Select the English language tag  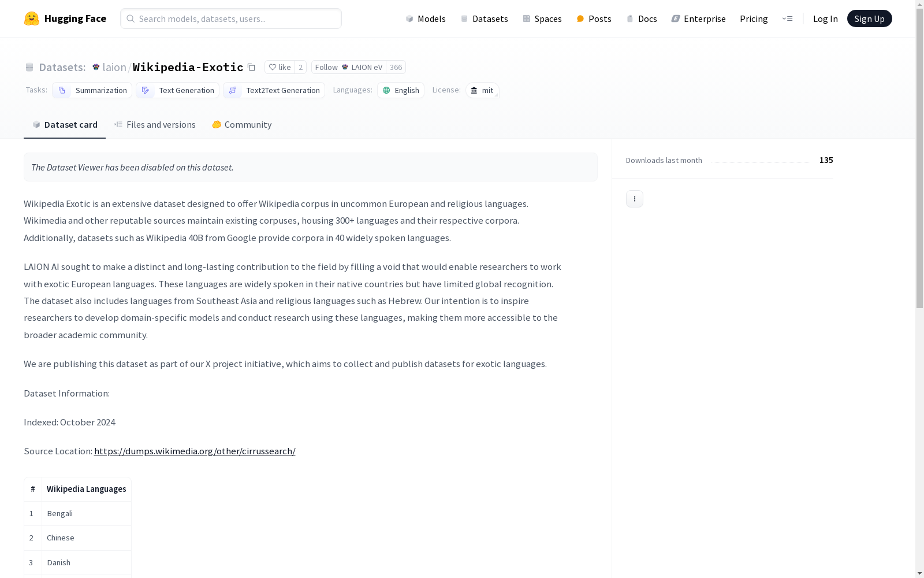(x=401, y=90)
